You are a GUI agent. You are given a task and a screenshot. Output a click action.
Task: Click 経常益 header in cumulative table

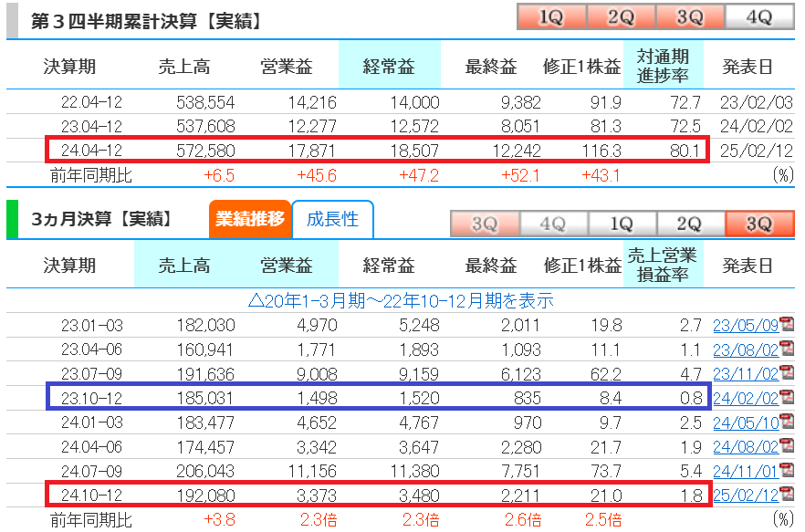tap(389, 67)
